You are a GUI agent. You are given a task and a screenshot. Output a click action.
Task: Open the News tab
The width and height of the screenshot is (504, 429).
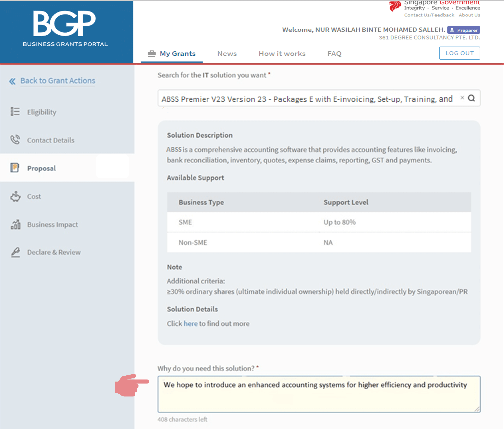click(x=227, y=54)
